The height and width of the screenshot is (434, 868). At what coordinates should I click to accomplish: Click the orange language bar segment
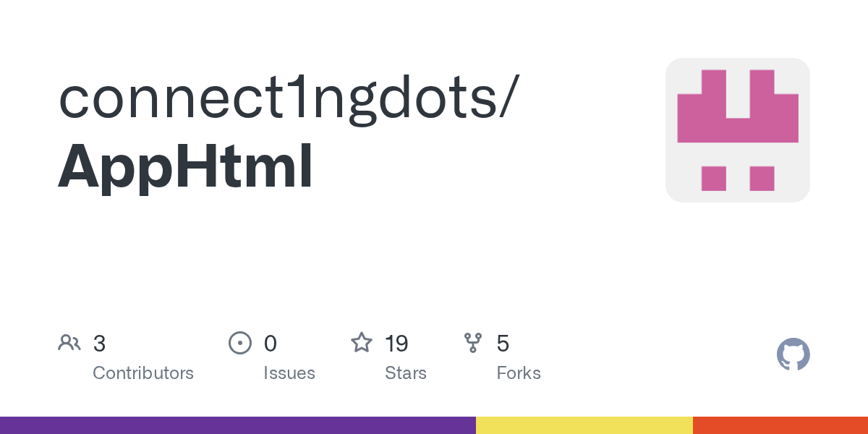780,425
